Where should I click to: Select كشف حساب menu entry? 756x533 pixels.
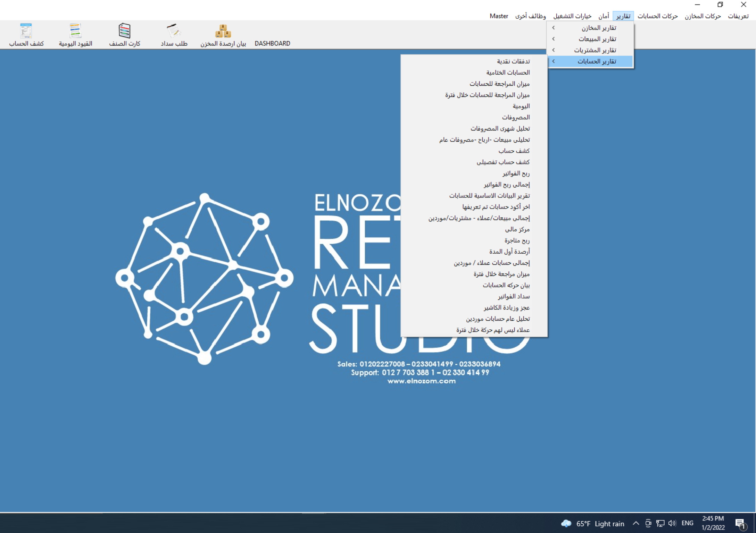pyautogui.click(x=474, y=151)
